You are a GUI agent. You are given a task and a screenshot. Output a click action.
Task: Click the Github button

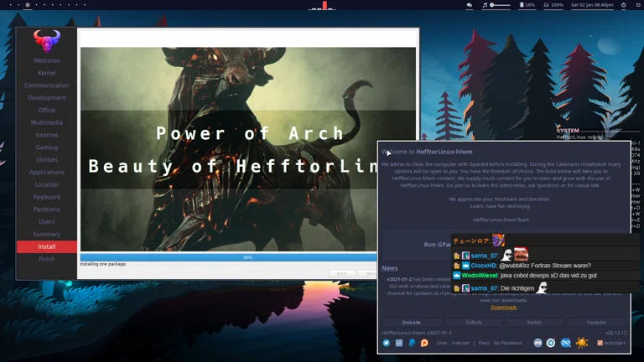(474, 322)
